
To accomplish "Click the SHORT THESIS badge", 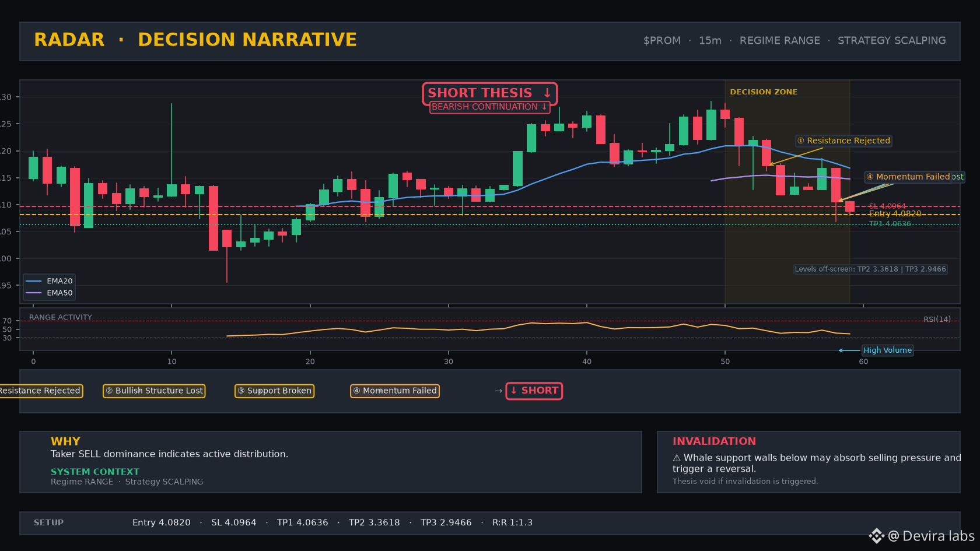I will click(x=490, y=93).
